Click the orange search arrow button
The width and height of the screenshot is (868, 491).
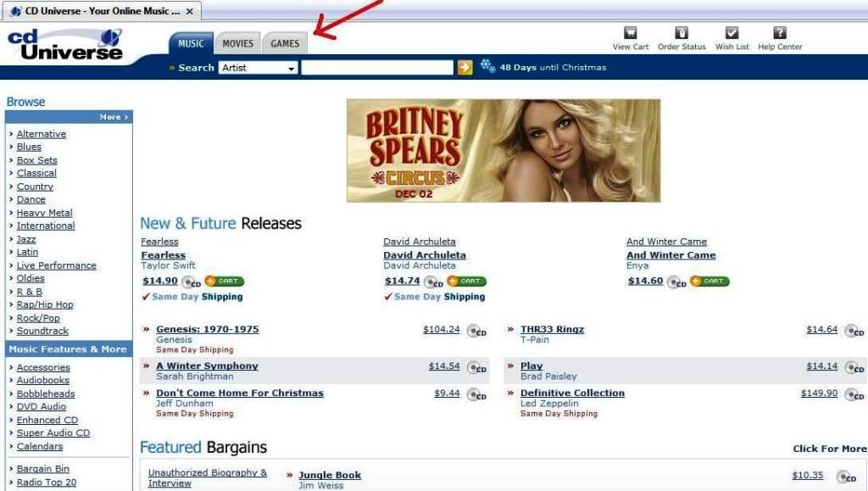coord(465,68)
